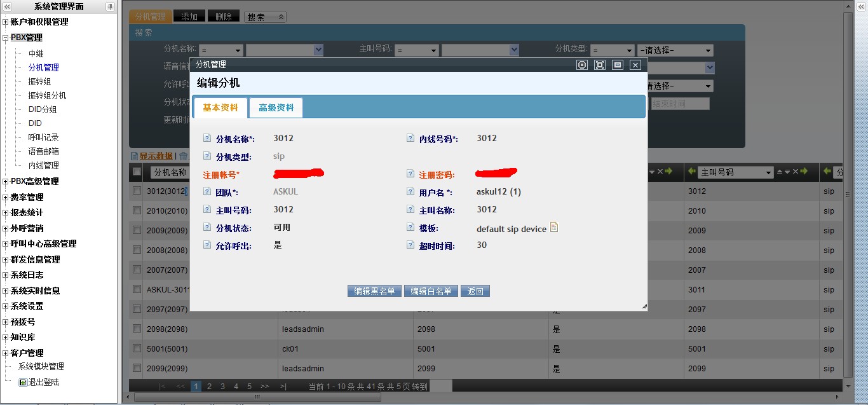Screen dimensions: 868x405
Task: Tick the checkbox for row 2098(2098)
Action: pos(137,329)
